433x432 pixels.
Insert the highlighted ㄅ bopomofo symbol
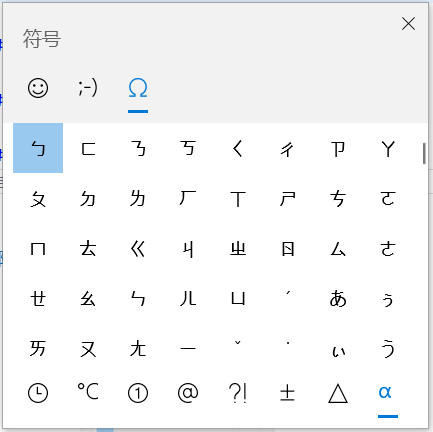point(38,148)
